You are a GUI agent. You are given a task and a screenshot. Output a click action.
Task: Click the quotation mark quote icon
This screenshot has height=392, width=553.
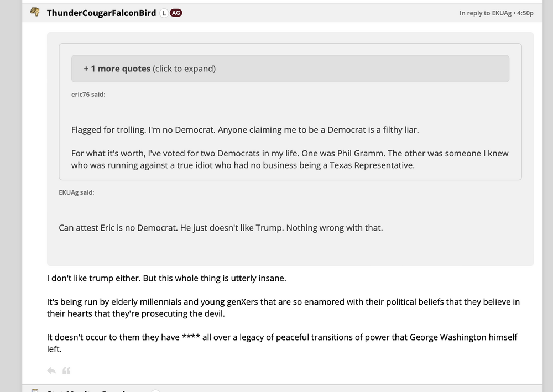(66, 370)
